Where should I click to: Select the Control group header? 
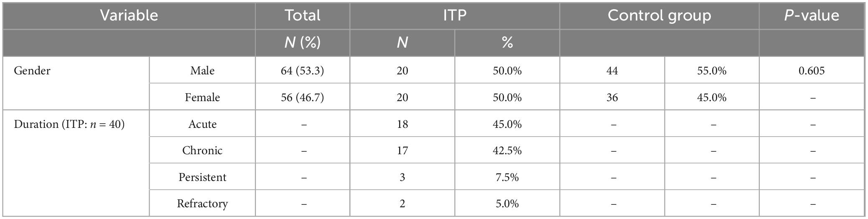[x=659, y=15]
